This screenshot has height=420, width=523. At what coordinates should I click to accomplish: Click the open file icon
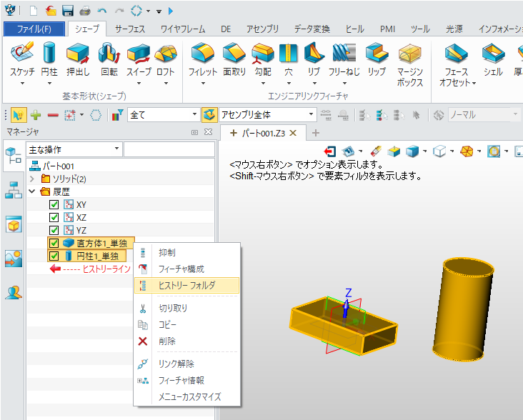[x=51, y=11]
